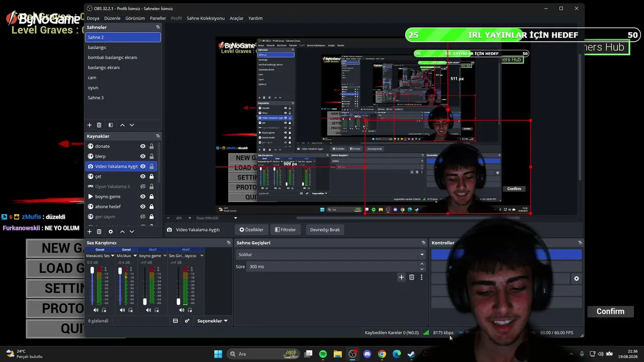Image resolution: width=644 pixels, height=362 pixels.
Task: Click the Filtreler button
Action: pos(285,230)
